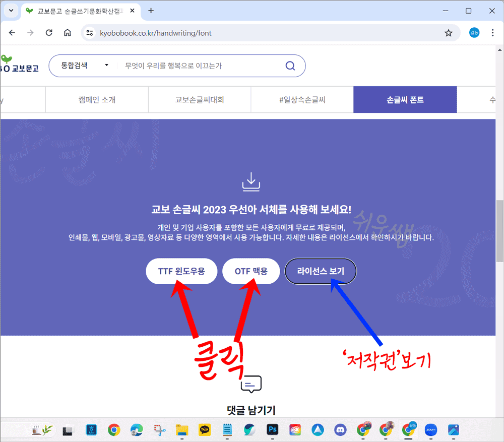Select the 손글씨 폰트 tab
This screenshot has width=504, height=442.
405,99
